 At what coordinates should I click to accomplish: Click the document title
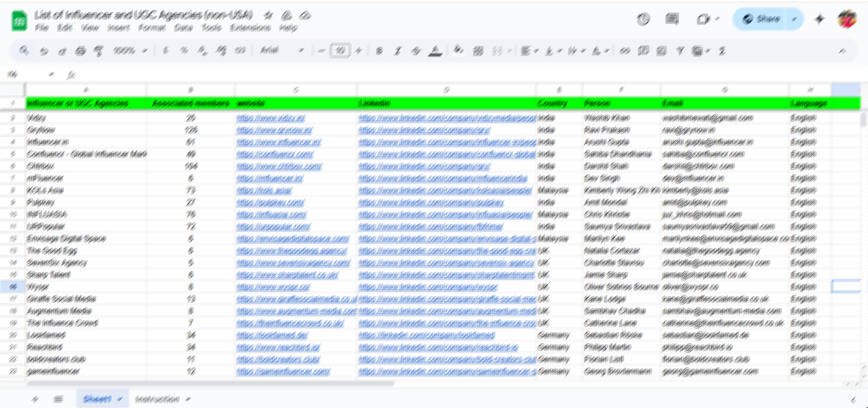click(144, 15)
